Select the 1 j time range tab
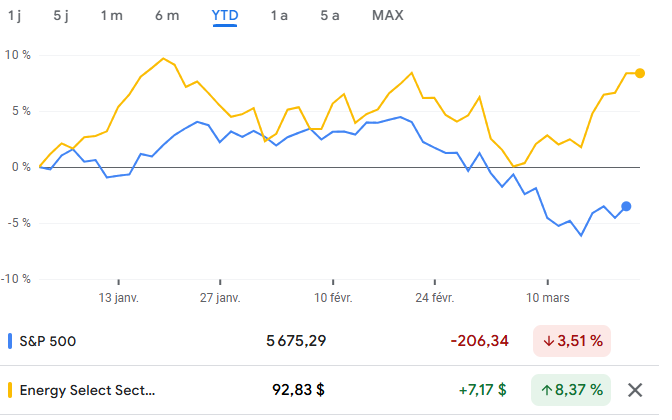Viewport: 672px width, 420px height. [15, 16]
